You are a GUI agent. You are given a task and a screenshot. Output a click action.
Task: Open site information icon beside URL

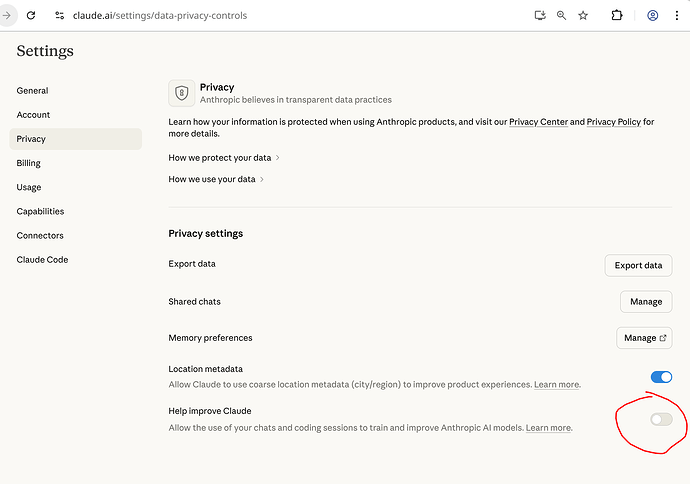pyautogui.click(x=60, y=16)
